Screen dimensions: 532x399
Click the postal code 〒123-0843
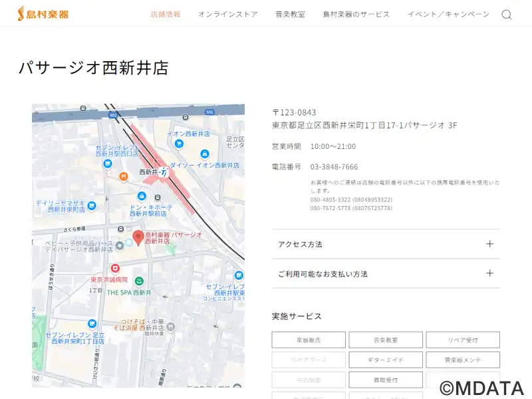[294, 112]
